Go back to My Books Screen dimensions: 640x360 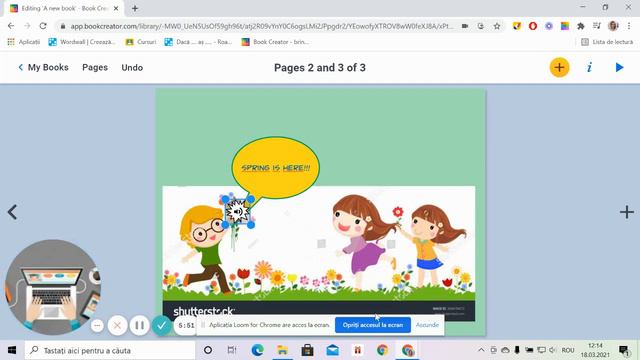(43, 67)
